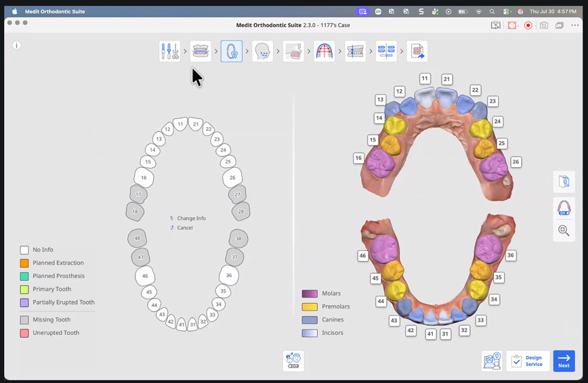Image resolution: width=588 pixels, height=383 pixels.
Task: Click the Molars legend swatch
Action: point(310,294)
